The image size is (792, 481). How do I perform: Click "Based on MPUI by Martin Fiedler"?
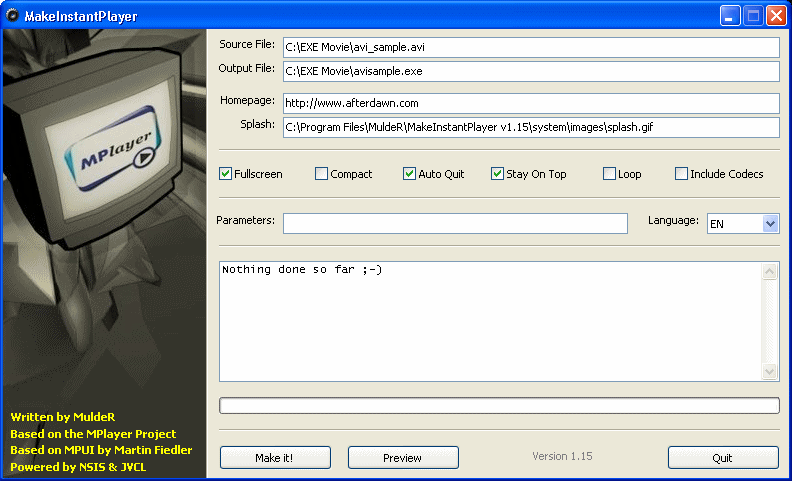(x=101, y=450)
